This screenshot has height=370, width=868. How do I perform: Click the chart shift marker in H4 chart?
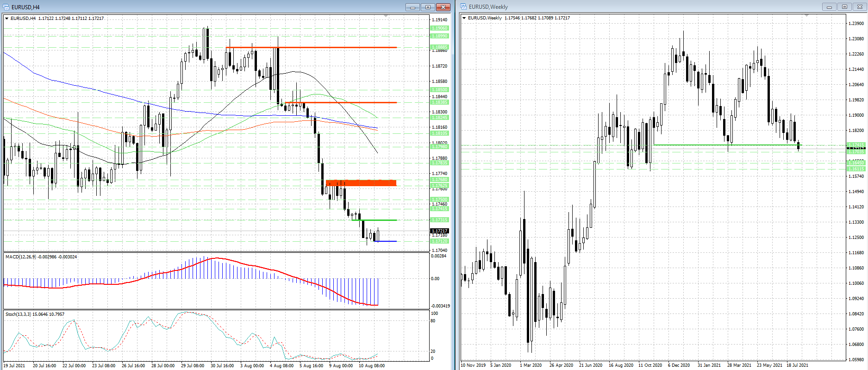[386, 16]
